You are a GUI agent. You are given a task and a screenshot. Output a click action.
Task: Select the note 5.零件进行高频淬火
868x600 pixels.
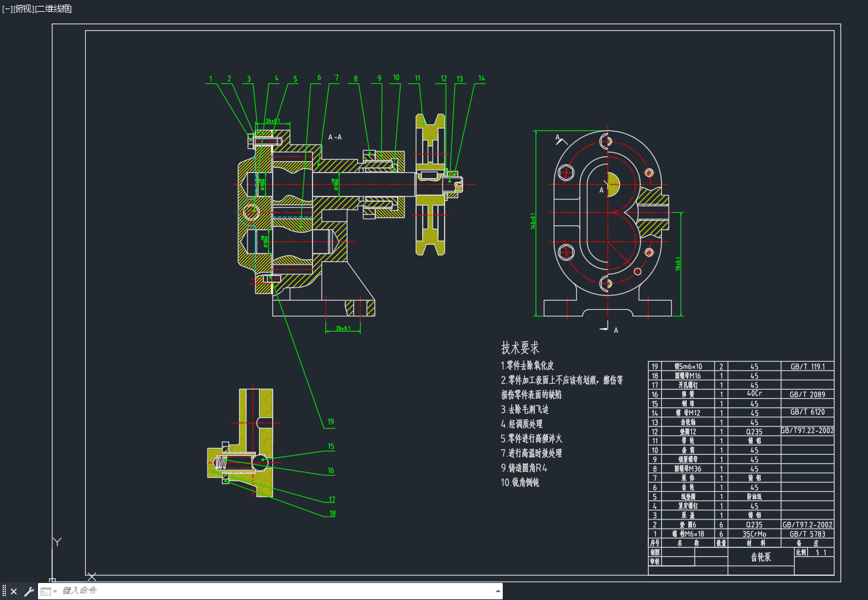(x=531, y=438)
